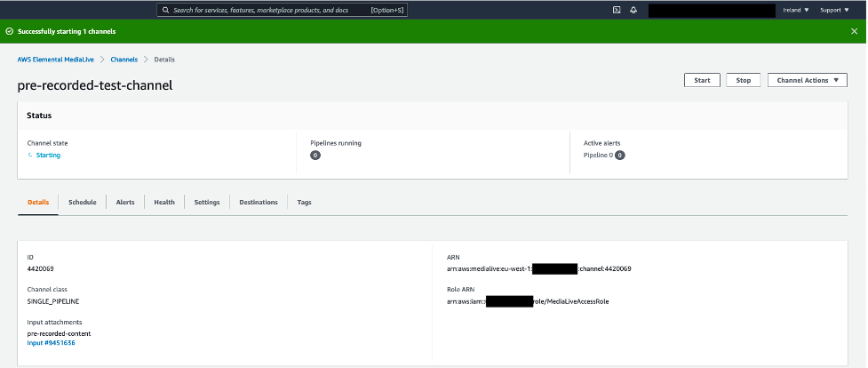The image size is (868, 368).
Task: Open the Input #9451636 link
Action: (x=51, y=343)
